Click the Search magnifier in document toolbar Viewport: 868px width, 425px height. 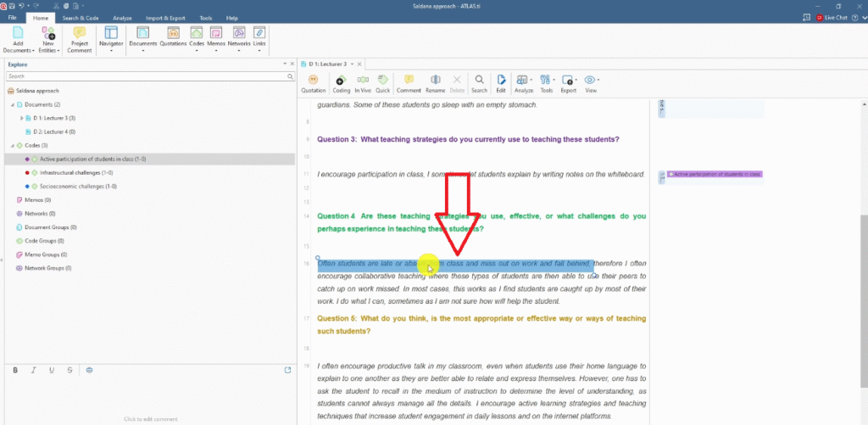pyautogui.click(x=479, y=82)
